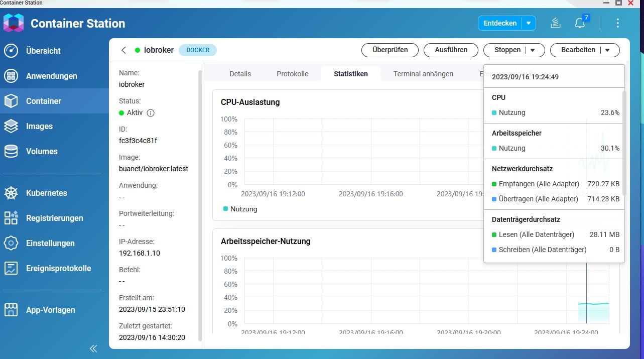
Task: Click the Schreiben blue swatch in tooltip
Action: pos(494,250)
